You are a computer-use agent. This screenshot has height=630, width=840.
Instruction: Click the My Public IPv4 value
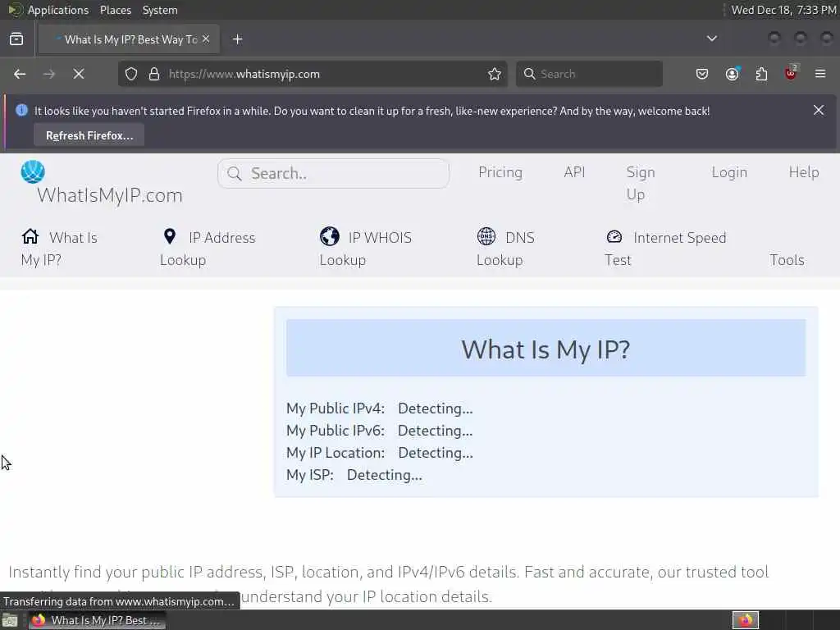436,409
